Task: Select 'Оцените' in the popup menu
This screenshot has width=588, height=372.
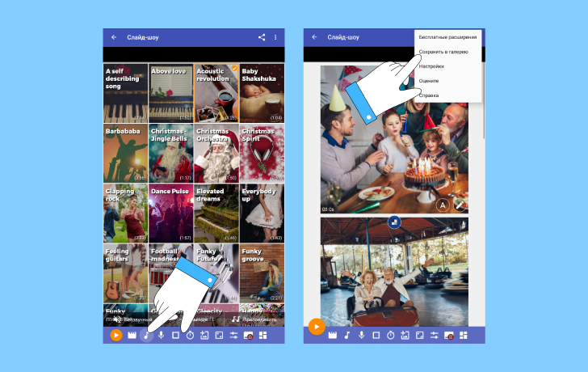Action: (429, 81)
